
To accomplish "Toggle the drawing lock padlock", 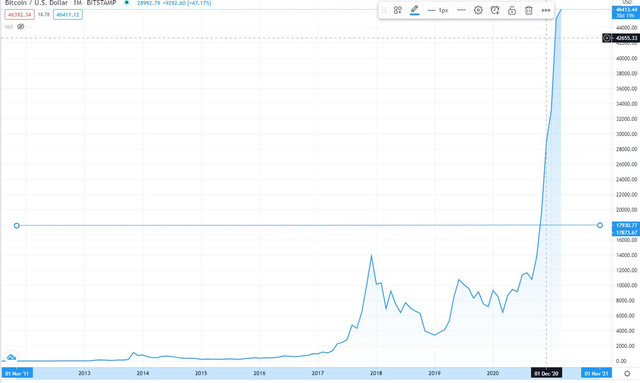I will pos(512,10).
